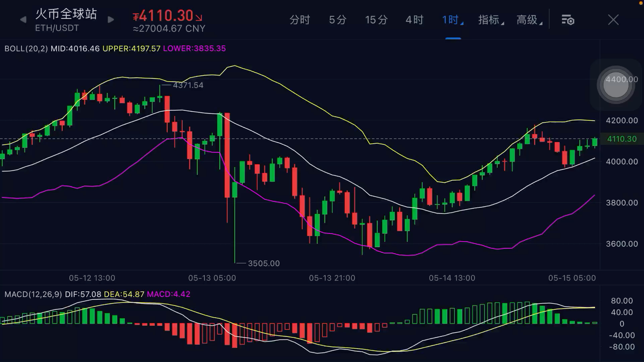Viewport: 644px width, 362px height.
Task: Tap the MACD -80.00 axis label
Action: click(x=622, y=347)
